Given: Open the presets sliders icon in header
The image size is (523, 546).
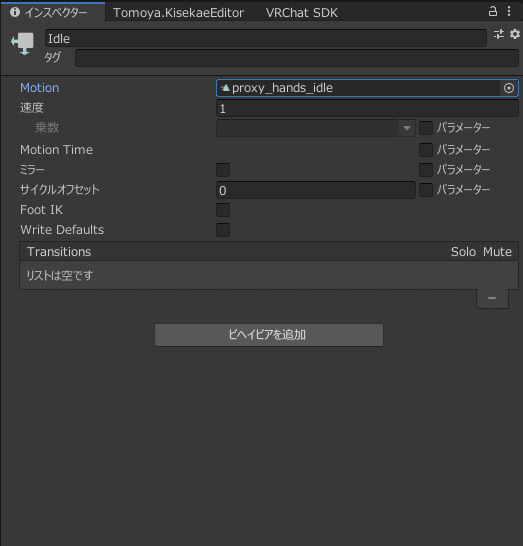Looking at the screenshot, I should pos(499,34).
